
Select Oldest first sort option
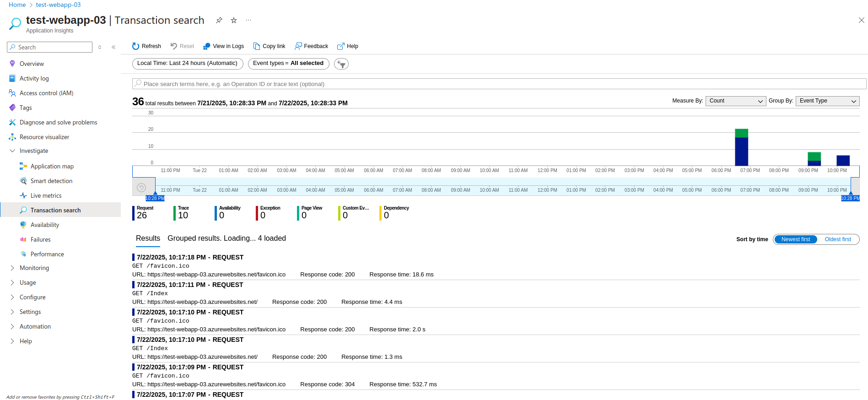coord(837,239)
